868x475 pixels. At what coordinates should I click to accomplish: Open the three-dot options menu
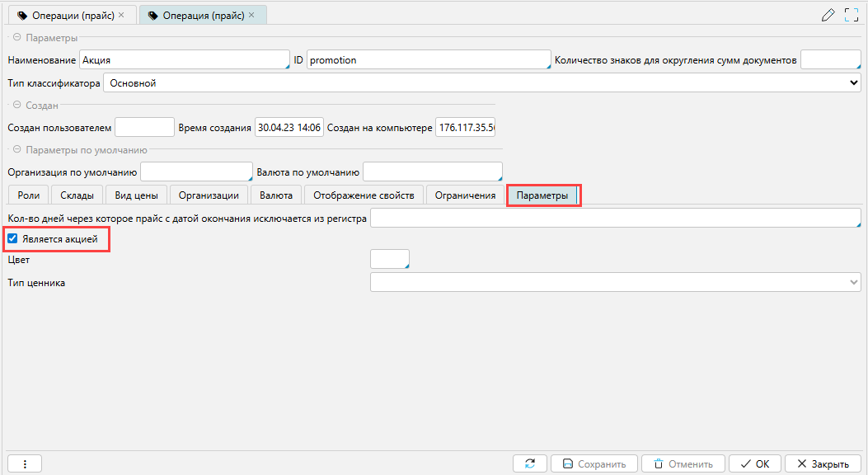coord(24,463)
